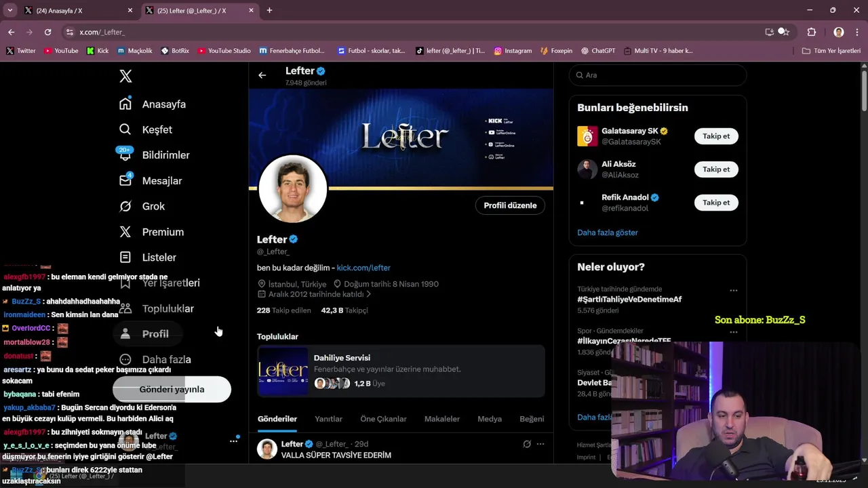
Task: Follow Ali Aksöz with Takip et
Action: tap(716, 169)
